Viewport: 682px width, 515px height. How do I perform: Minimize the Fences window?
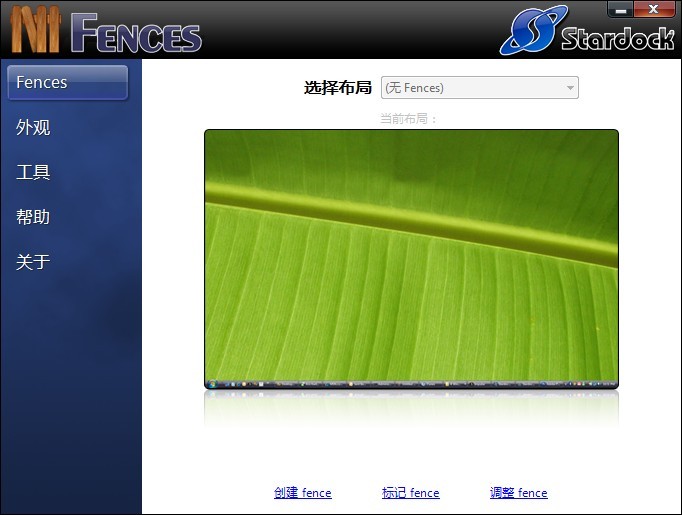621,10
